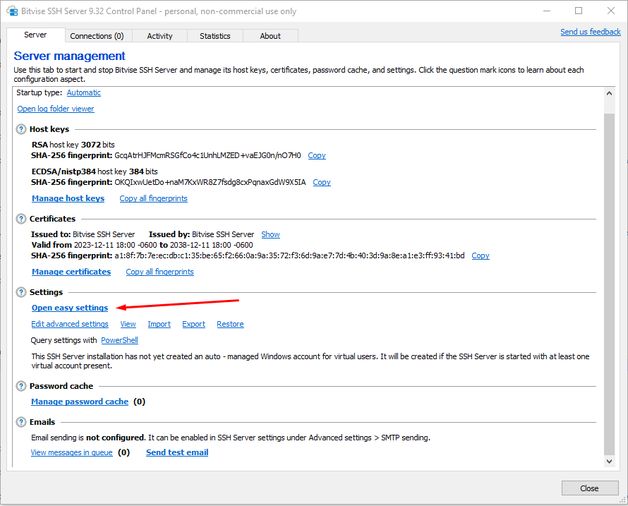The width and height of the screenshot is (628, 506).
Task: Click the scrollbar down arrow
Action: 609,462
